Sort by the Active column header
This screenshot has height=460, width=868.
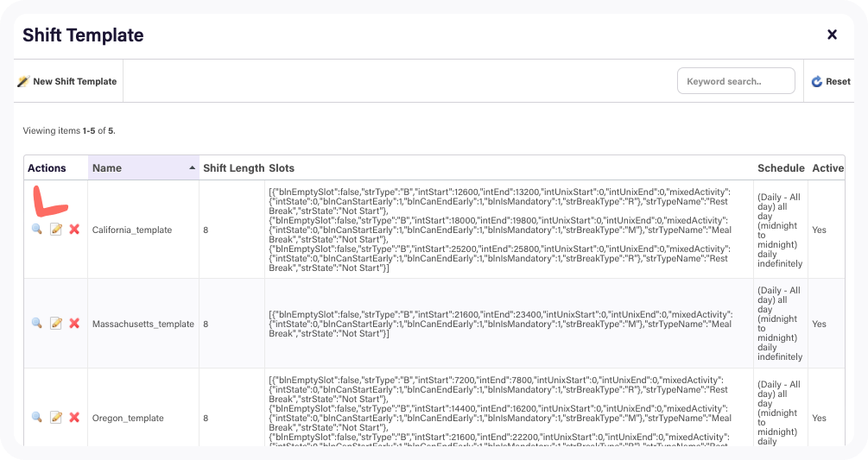(827, 168)
